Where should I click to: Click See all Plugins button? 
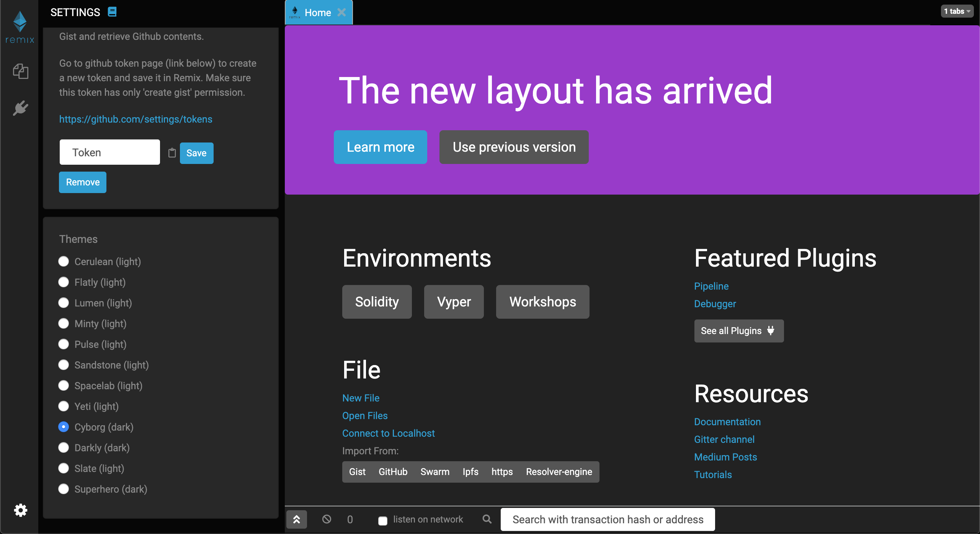(739, 331)
